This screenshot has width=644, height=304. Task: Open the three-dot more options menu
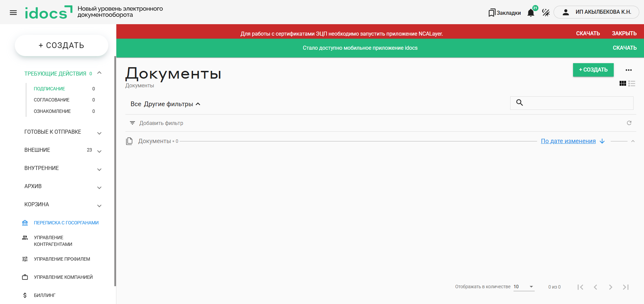click(629, 70)
